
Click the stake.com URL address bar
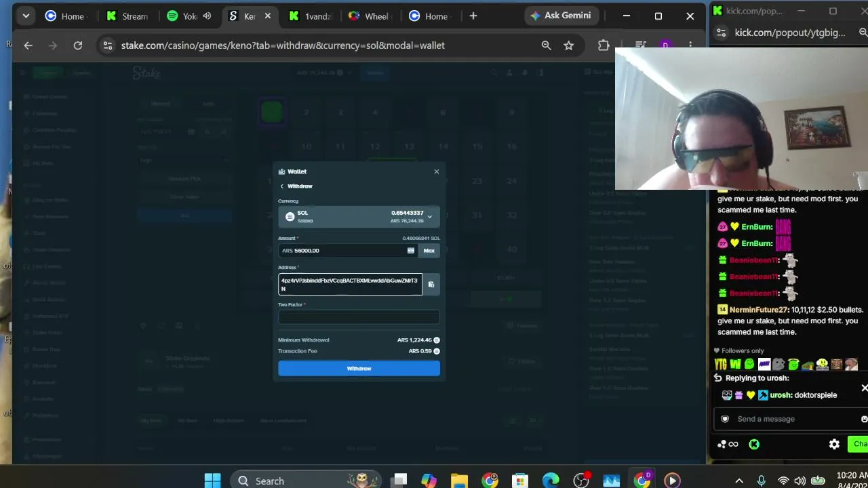click(283, 45)
